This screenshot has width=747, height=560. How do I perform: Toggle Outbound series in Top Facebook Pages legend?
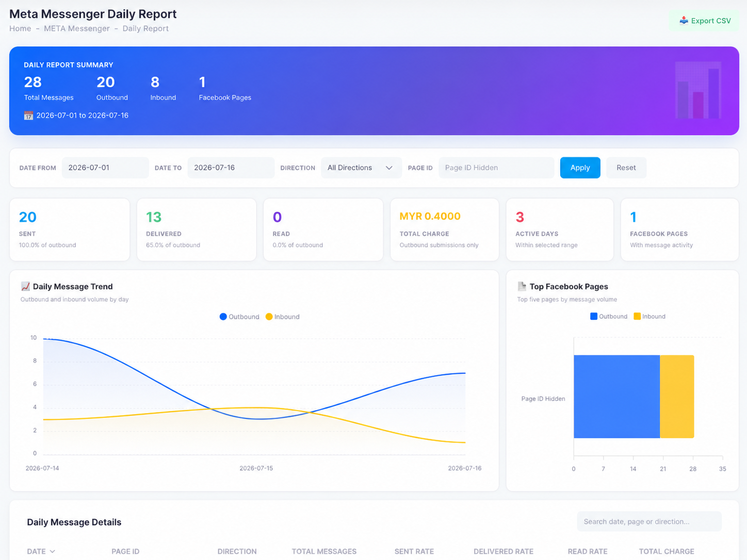[x=609, y=316]
